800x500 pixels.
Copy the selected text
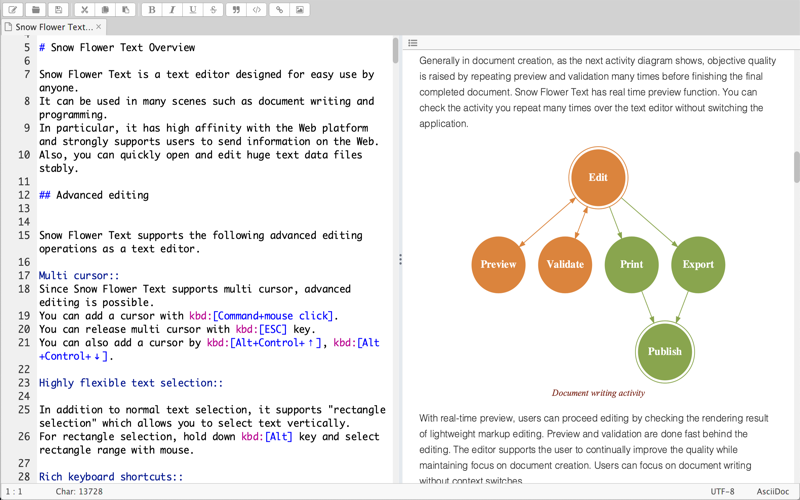pyautogui.click(x=105, y=10)
